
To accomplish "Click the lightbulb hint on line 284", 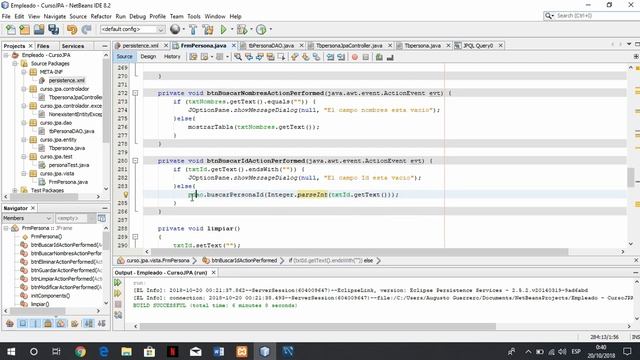I will (126, 195).
